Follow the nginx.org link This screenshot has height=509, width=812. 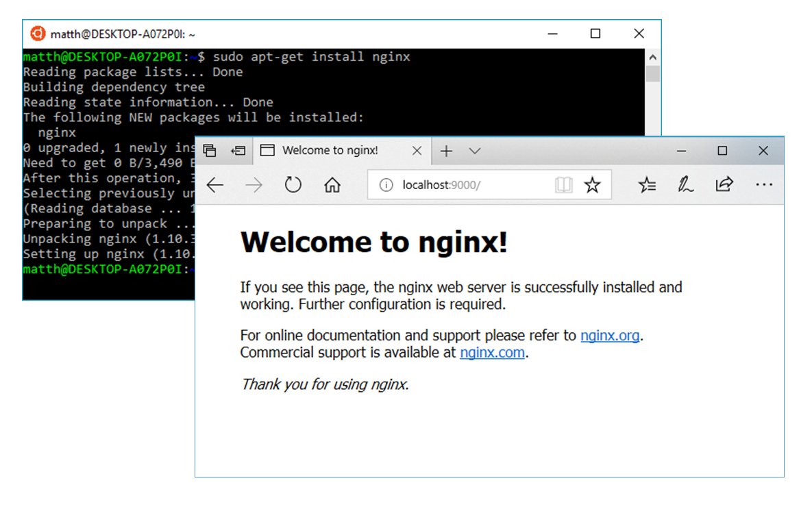click(x=610, y=336)
